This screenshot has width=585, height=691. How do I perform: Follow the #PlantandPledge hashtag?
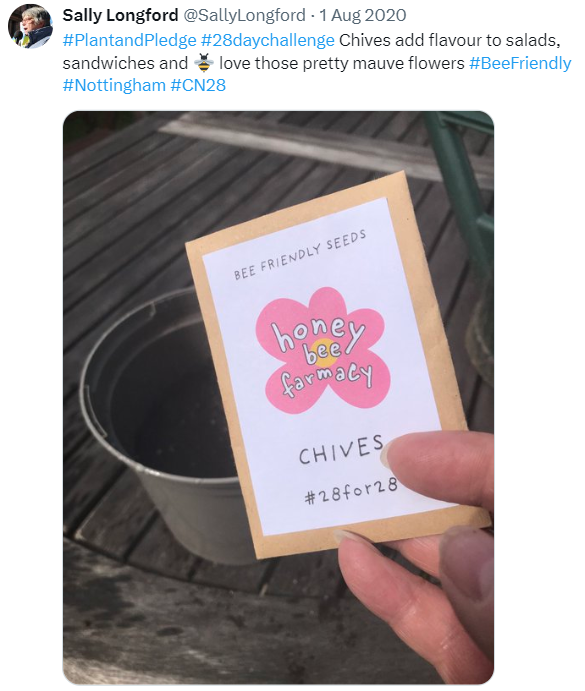130,41
